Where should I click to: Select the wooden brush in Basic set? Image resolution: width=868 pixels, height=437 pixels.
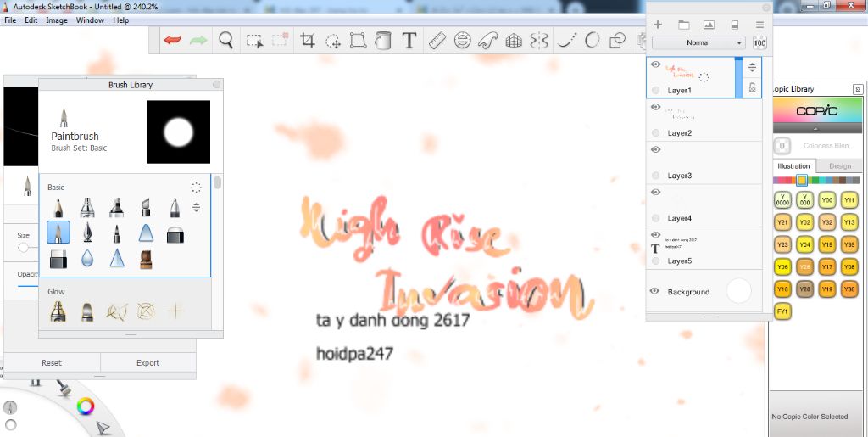146,259
